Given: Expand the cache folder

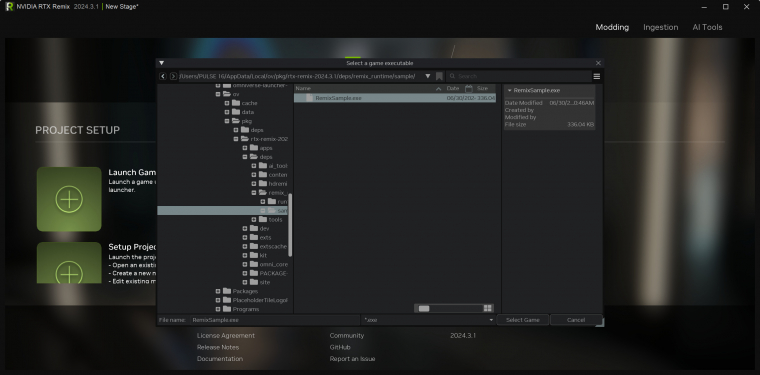Looking at the screenshot, I should (227, 103).
